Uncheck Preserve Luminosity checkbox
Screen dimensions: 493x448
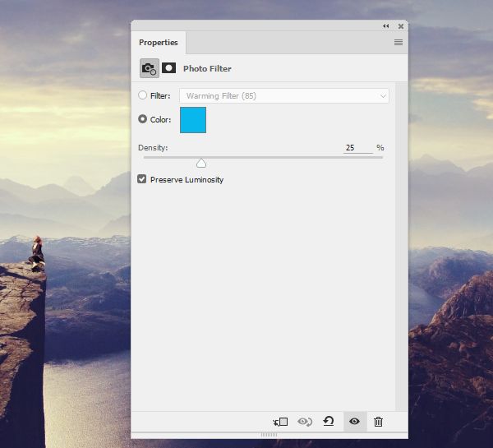pos(142,179)
